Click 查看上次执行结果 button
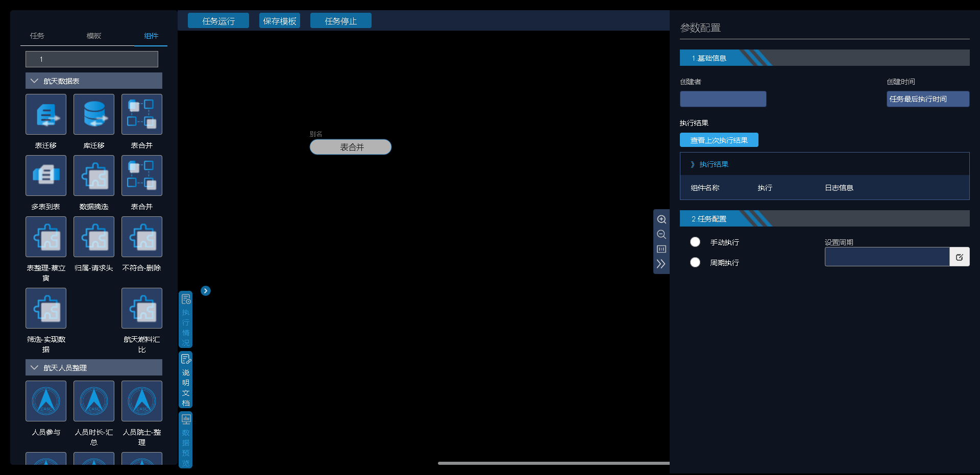Image resolution: width=980 pixels, height=475 pixels. (x=719, y=140)
